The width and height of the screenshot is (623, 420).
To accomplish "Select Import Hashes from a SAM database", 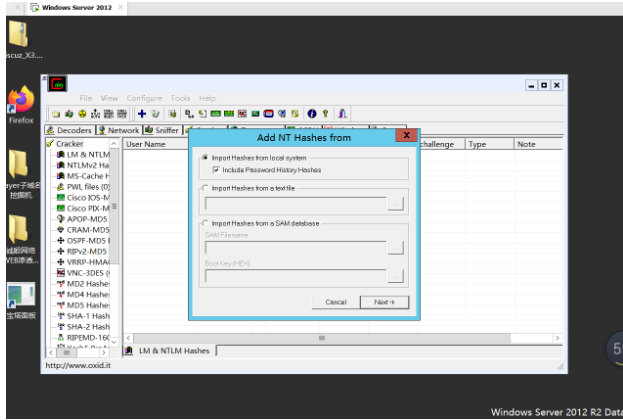I will [261, 223].
